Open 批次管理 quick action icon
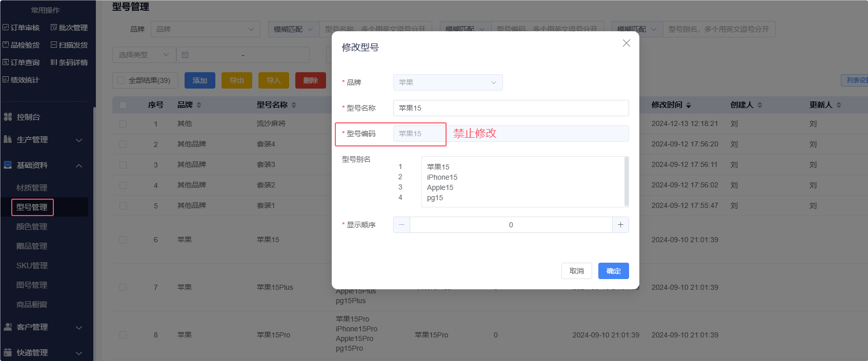868x361 pixels. coord(54,28)
